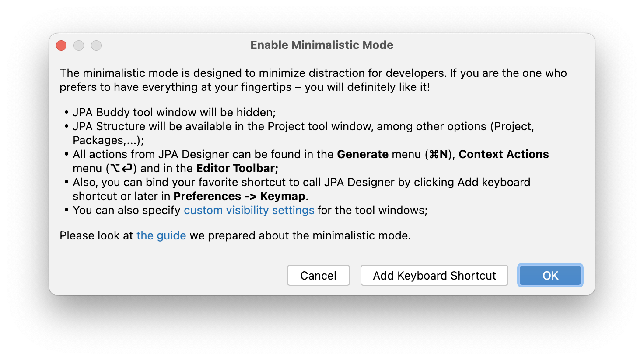Screen dimensions: 644x360
Task: Click the greyed-out zoom window button
Action: pyautogui.click(x=96, y=45)
